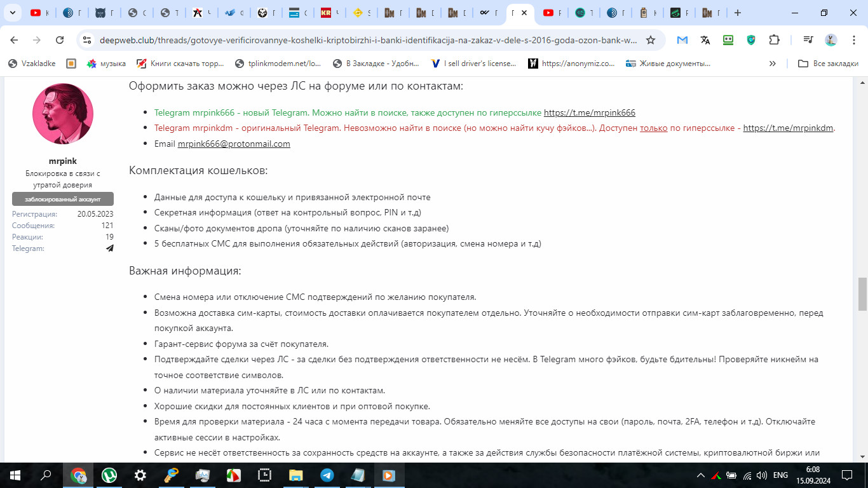Click the address bar URL field

click(x=369, y=39)
